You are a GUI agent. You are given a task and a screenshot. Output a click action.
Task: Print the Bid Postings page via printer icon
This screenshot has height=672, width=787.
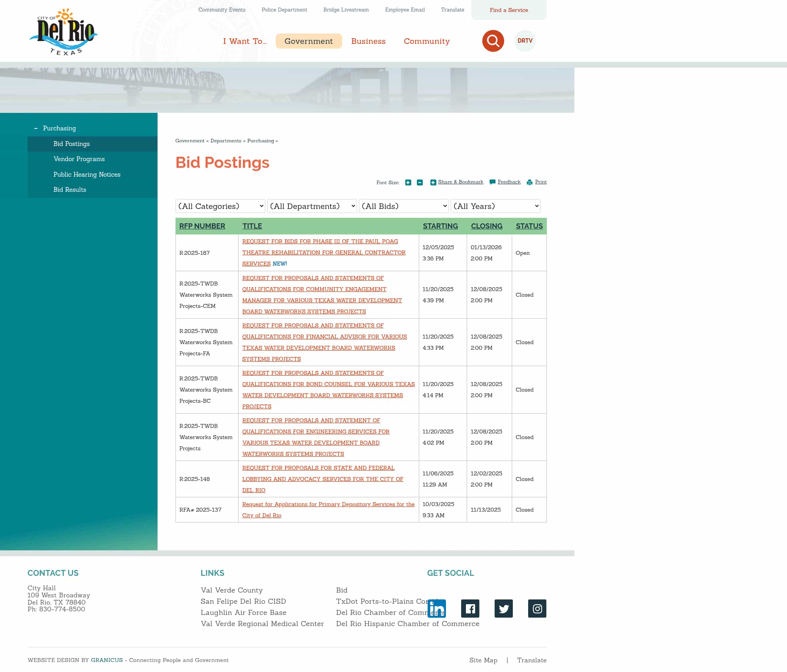(541, 182)
